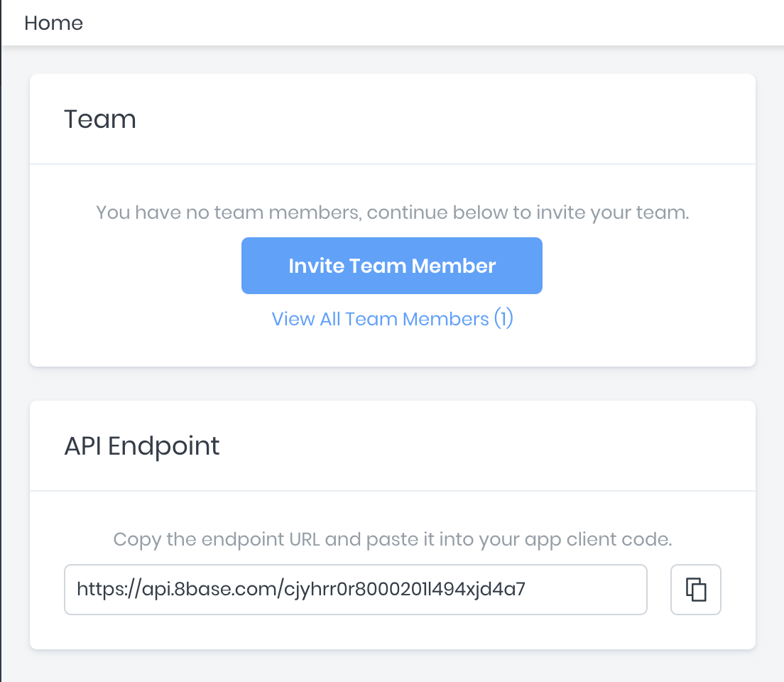This screenshot has width=784, height=682.
Task: Click the gray background below API Endpoint card
Action: (x=392, y=666)
